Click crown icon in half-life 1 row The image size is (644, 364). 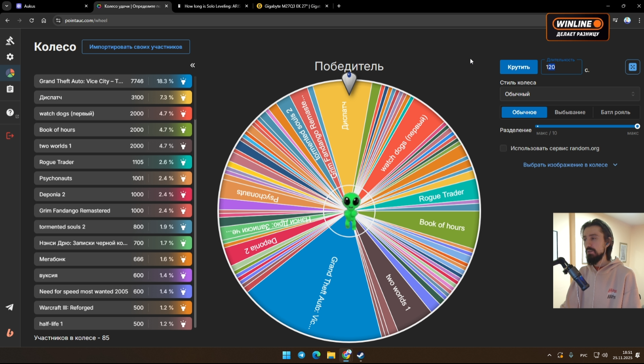183,324
